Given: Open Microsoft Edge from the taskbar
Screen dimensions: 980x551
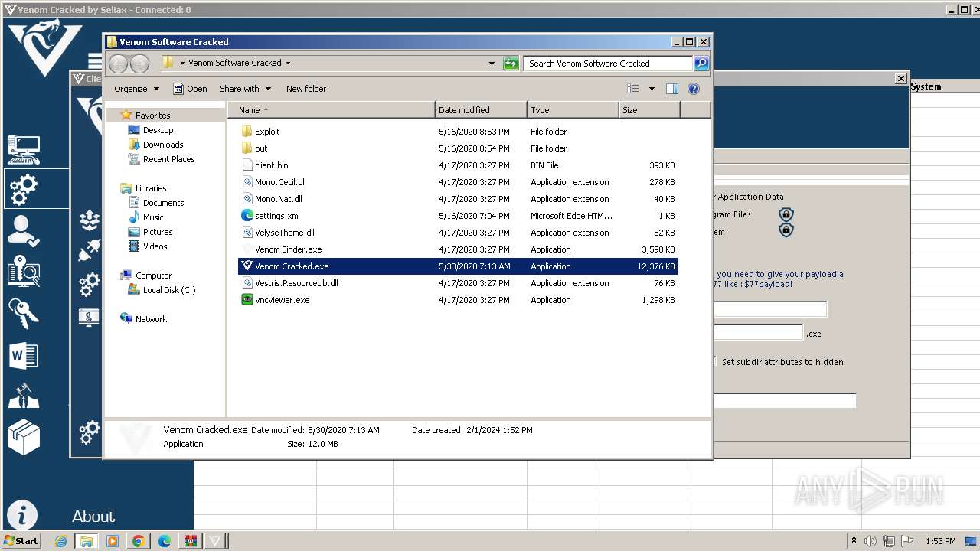Looking at the screenshot, I should pyautogui.click(x=165, y=541).
